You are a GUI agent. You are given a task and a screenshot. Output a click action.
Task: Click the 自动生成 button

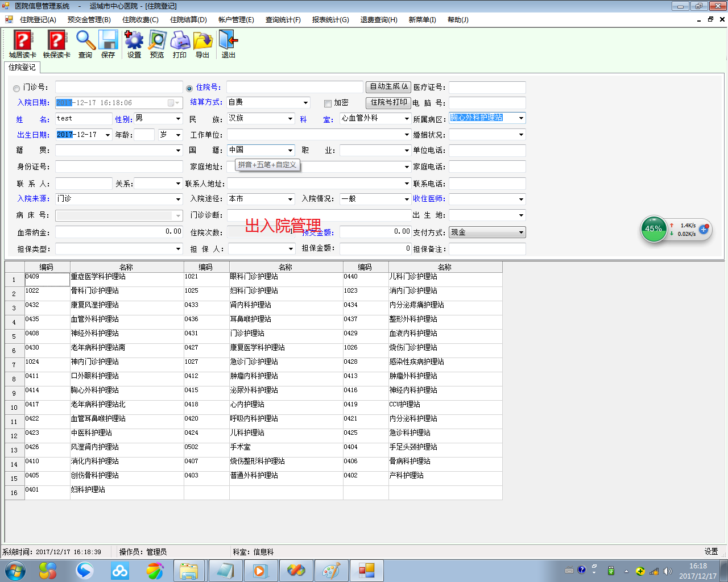[388, 87]
